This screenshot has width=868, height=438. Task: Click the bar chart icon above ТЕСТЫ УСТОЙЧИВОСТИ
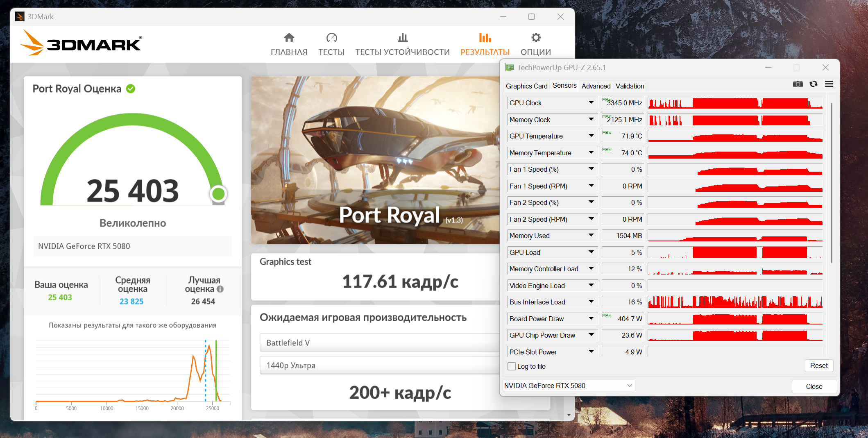pos(403,38)
